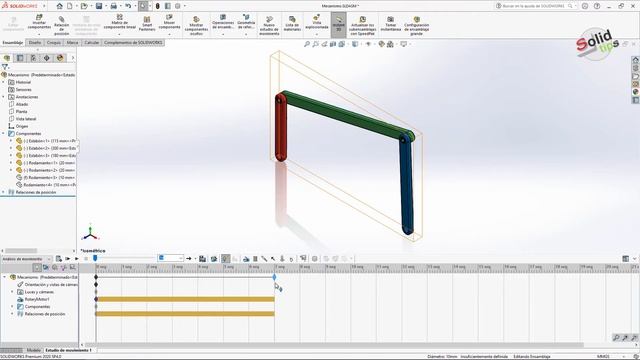Switch to the Modelo bottom tab

33,350
